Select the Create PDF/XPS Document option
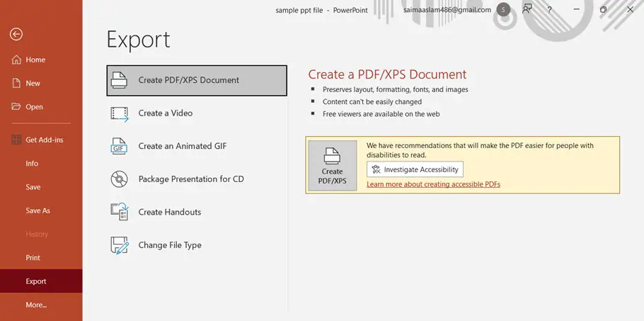Image resolution: width=644 pixels, height=321 pixels. [x=197, y=80]
